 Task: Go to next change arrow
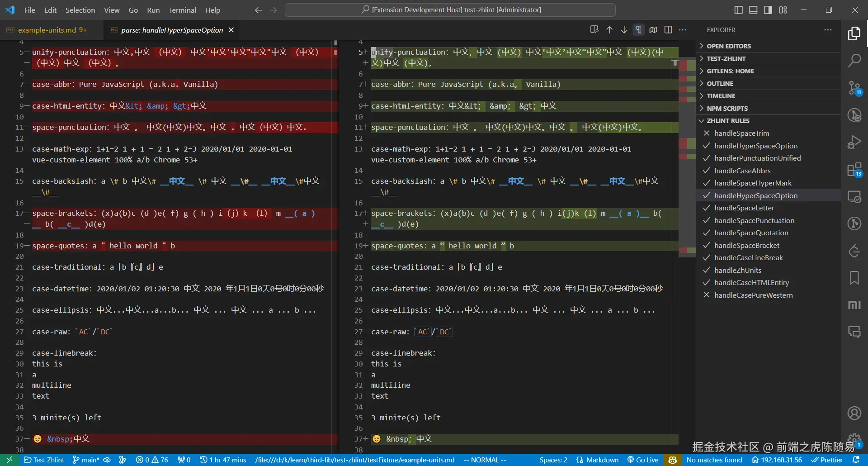pos(624,30)
